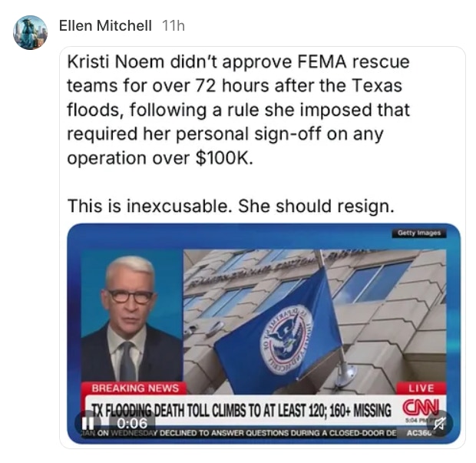This screenshot has height=463, width=476.
Task: Click the "She should resign" sentence
Action: click(x=316, y=206)
